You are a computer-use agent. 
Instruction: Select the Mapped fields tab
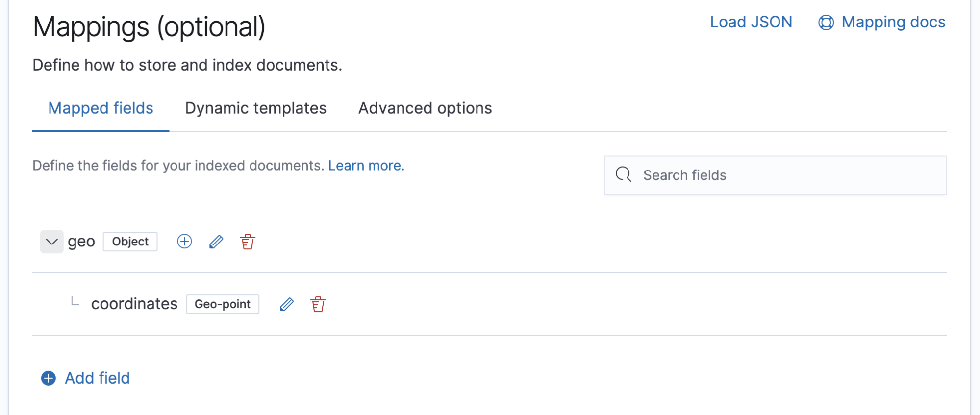tap(100, 108)
